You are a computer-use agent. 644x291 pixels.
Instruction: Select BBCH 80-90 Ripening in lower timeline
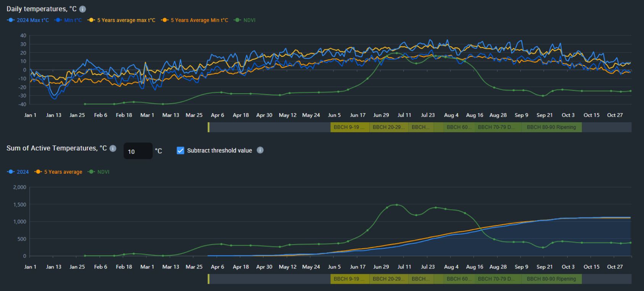[551, 279]
